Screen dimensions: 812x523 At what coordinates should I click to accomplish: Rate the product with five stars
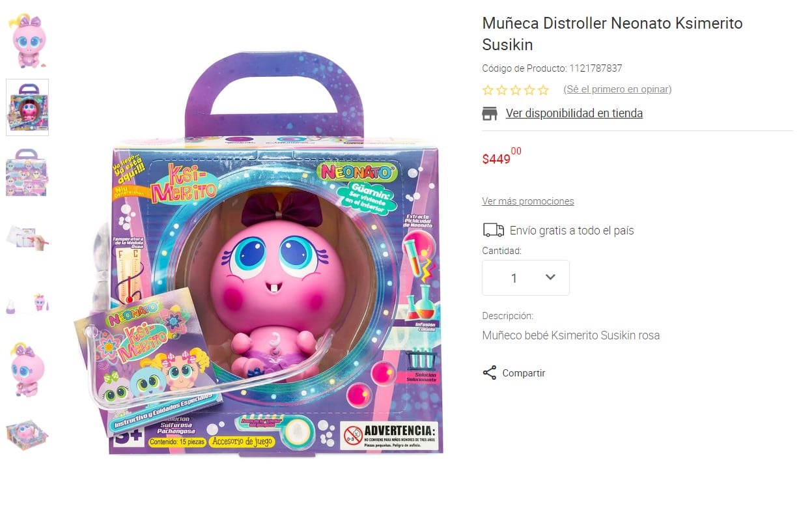click(543, 90)
